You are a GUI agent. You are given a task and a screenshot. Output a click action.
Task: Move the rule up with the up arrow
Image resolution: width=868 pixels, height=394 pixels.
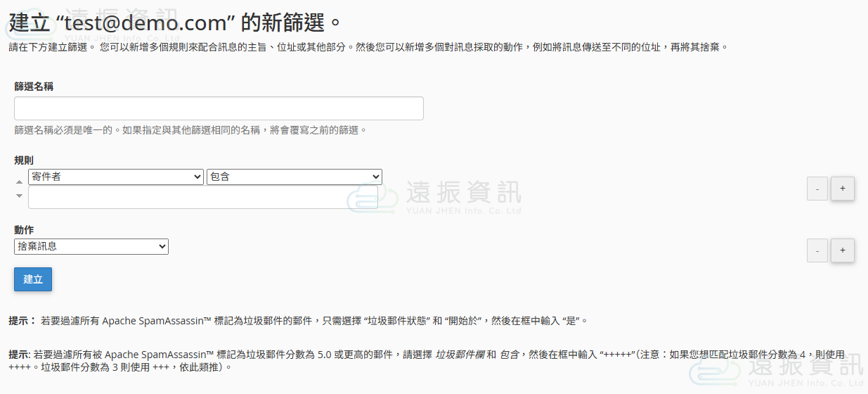click(20, 182)
